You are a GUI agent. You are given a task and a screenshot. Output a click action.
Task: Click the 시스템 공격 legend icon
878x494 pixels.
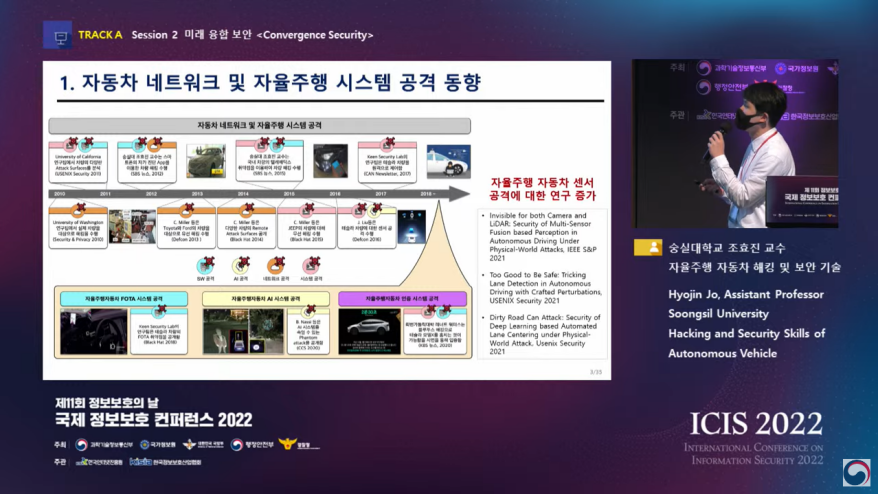click(311, 265)
